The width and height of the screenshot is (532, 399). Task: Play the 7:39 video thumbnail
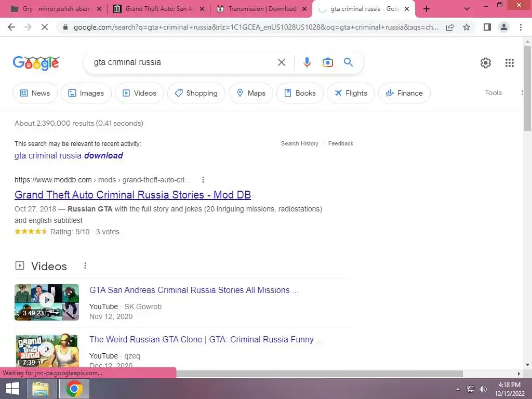click(47, 351)
